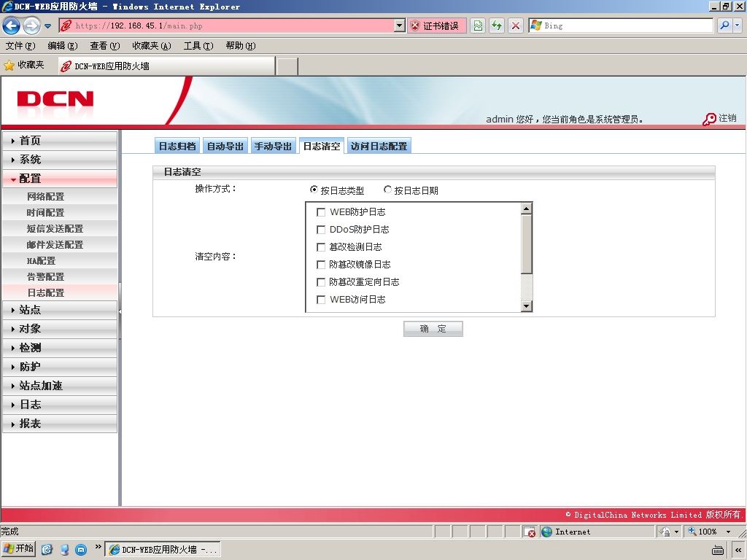This screenshot has width=747, height=560.
Task: Expand the 系统 sidebar section
Action: [60, 160]
